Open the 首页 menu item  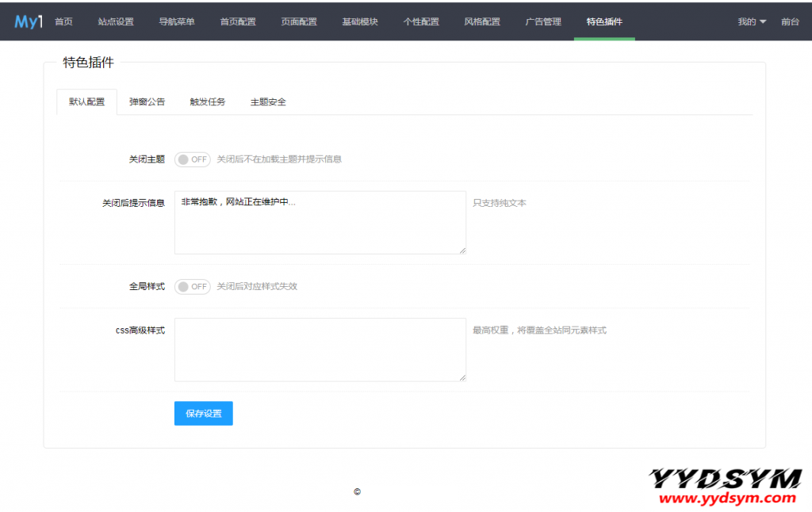click(x=63, y=22)
